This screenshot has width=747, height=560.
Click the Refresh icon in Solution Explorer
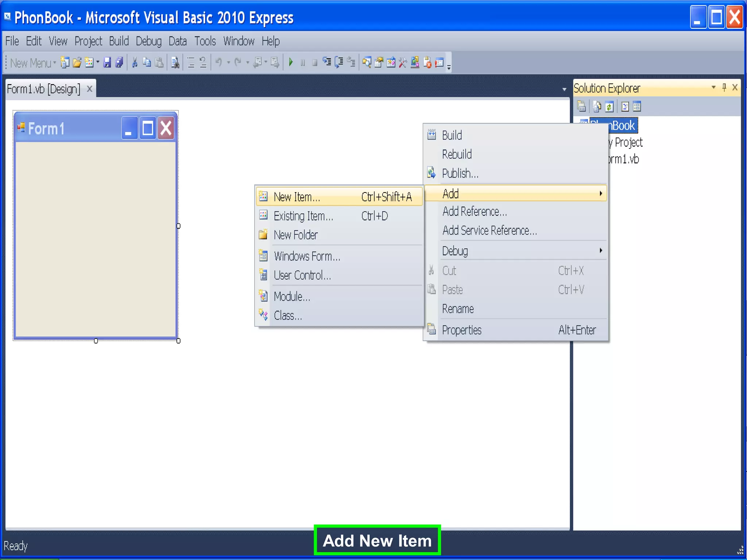[x=609, y=107]
